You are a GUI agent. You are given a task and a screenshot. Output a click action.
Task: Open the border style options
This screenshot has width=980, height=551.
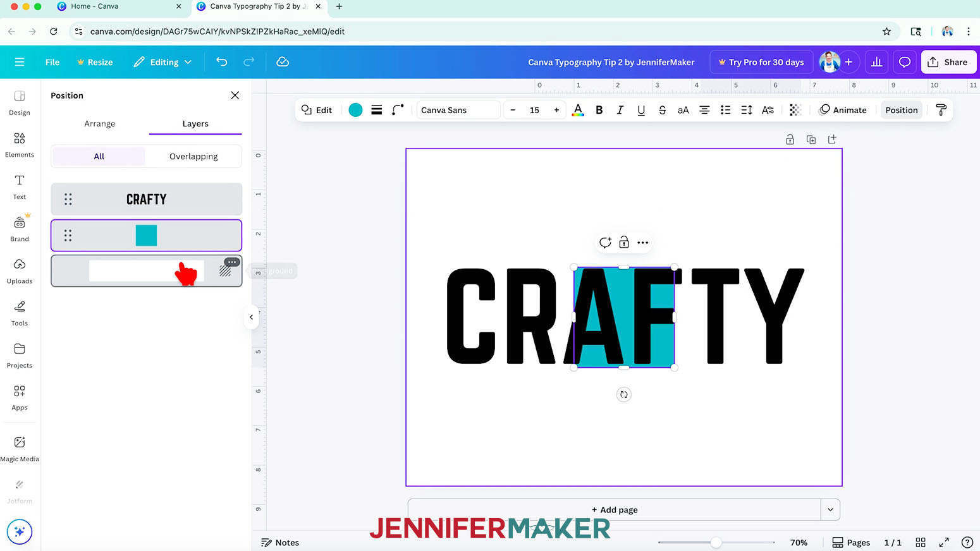point(377,110)
